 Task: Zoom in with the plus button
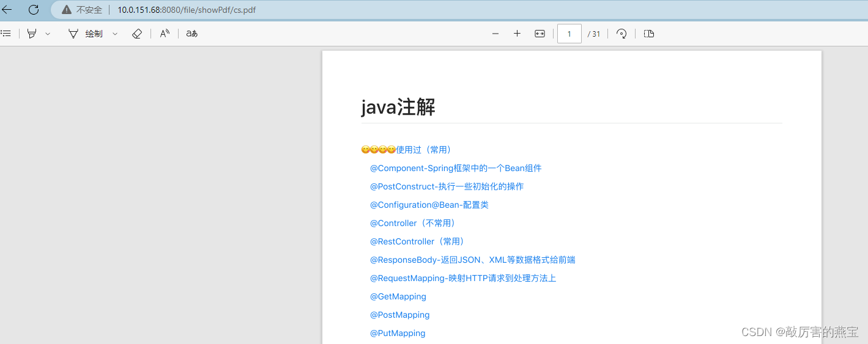pos(517,34)
